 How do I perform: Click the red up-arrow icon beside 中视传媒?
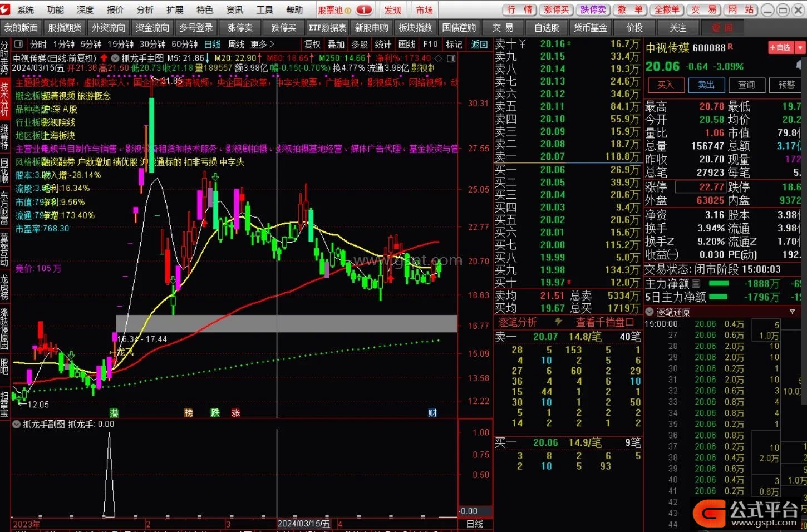point(104,58)
